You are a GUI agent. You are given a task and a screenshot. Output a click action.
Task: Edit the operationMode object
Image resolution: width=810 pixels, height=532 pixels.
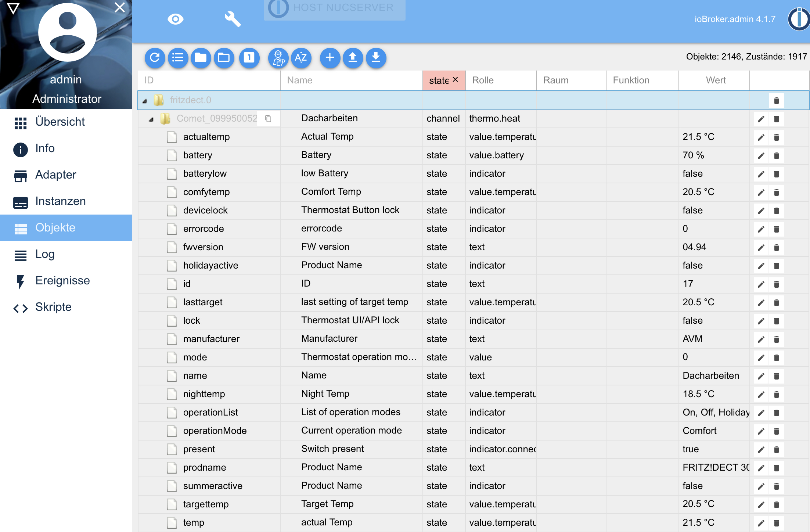point(761,431)
